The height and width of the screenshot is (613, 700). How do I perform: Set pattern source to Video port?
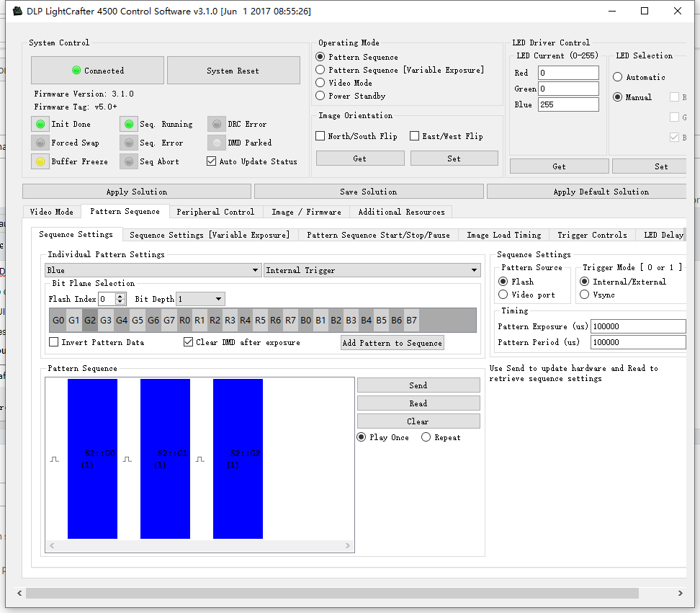pyautogui.click(x=503, y=295)
